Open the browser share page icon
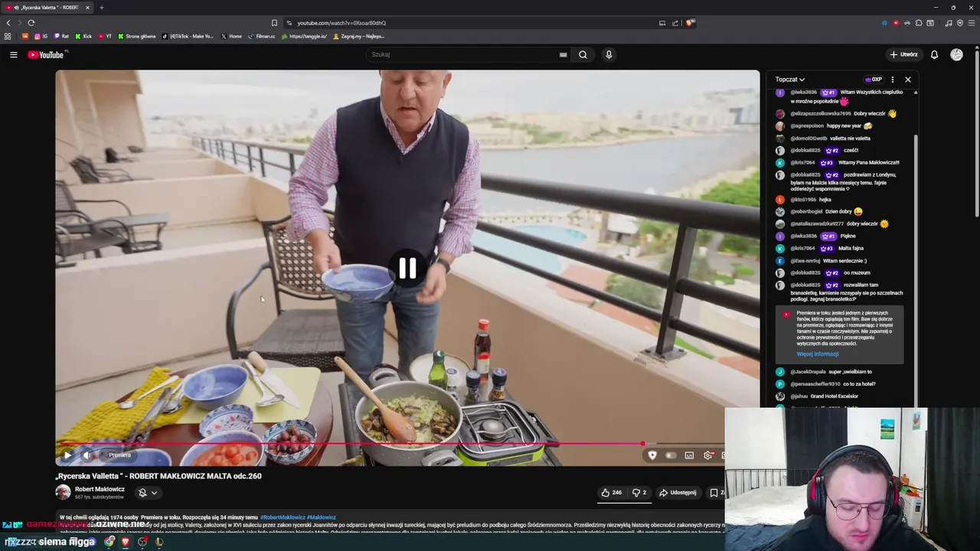 click(675, 23)
